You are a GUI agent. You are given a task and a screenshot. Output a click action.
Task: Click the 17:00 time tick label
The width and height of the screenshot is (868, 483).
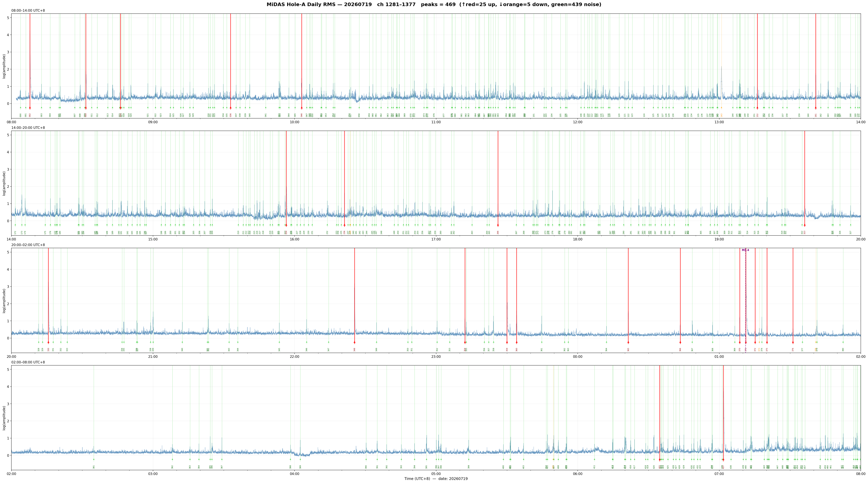[436, 239]
